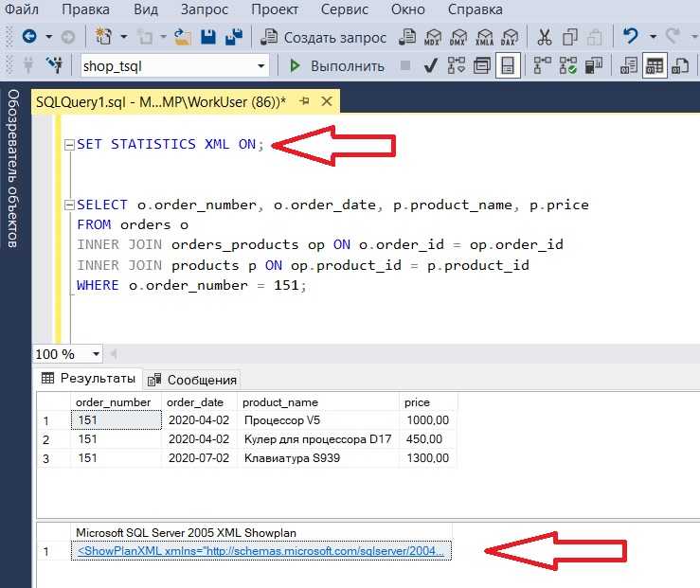
Task: Open the Запрос menu
Action: [206, 9]
